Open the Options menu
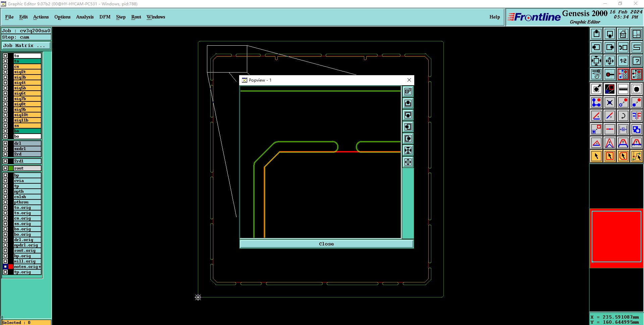644x325 pixels. click(62, 17)
